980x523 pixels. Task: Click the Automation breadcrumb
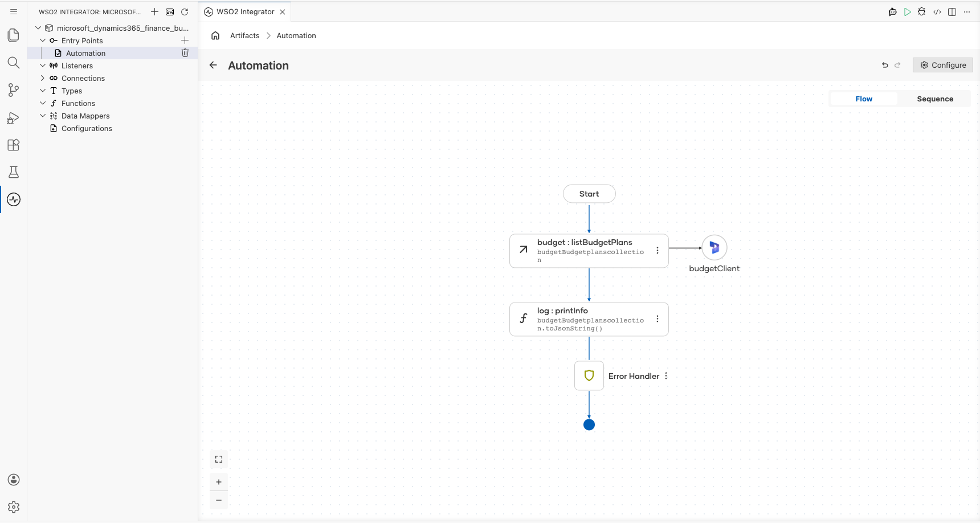point(296,35)
